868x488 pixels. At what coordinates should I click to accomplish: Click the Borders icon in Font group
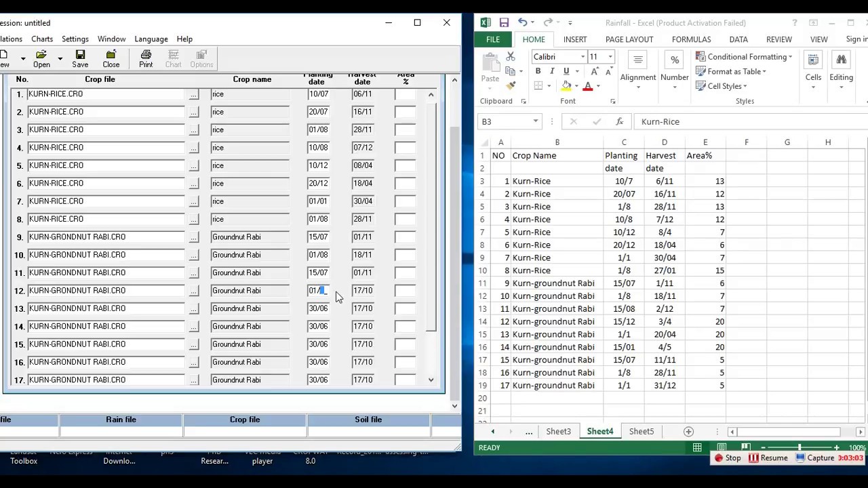(538, 86)
